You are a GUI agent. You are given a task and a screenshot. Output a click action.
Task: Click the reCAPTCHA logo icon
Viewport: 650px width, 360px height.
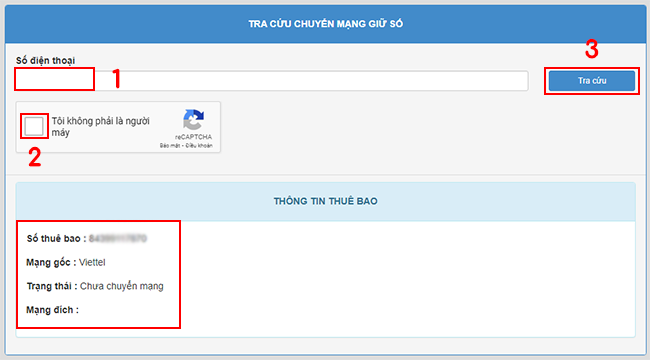coord(193,120)
